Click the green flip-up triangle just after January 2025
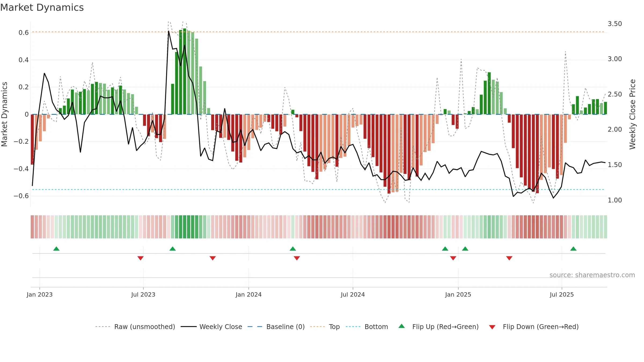 pyautogui.click(x=465, y=249)
